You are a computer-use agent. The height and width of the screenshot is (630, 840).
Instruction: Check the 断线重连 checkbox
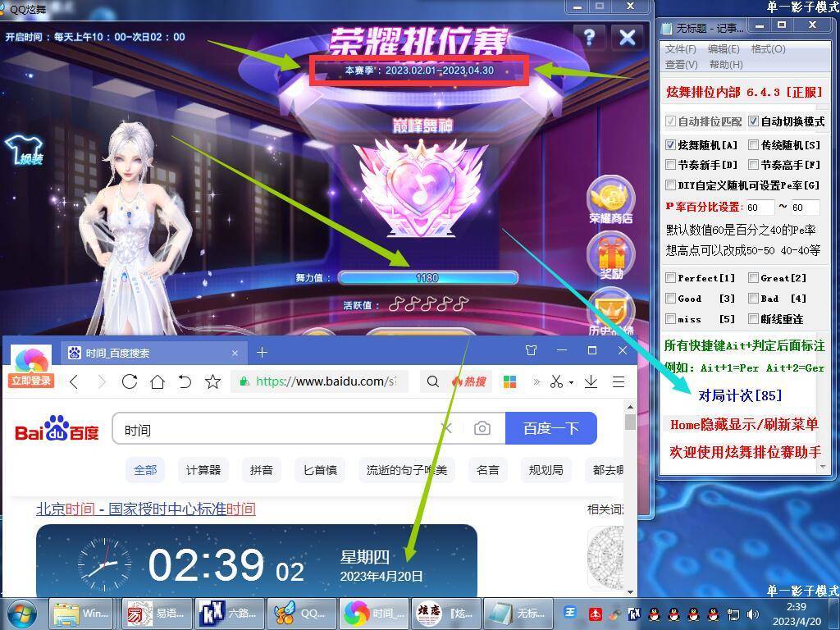[x=753, y=319]
